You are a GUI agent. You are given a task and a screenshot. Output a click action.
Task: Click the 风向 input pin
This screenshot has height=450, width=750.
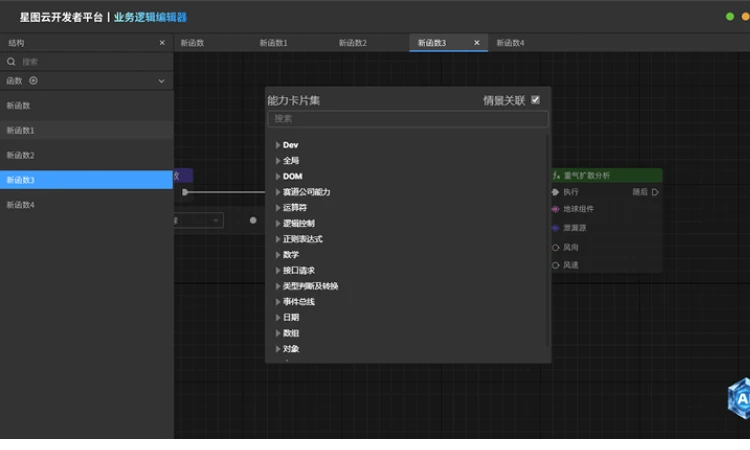[555, 248]
